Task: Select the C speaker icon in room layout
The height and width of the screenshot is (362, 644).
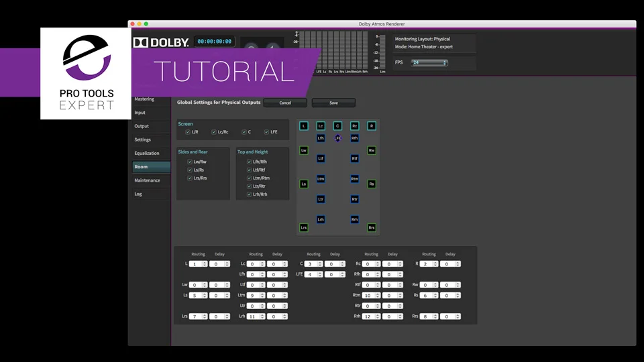Action: click(337, 126)
